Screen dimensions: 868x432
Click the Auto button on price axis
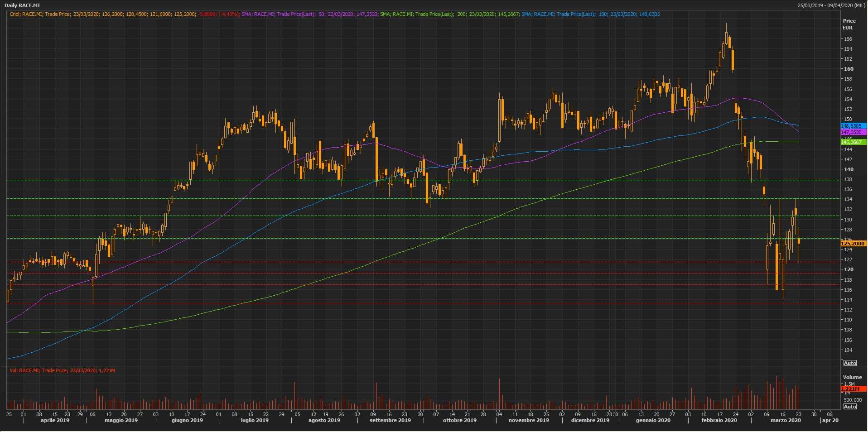click(x=850, y=363)
